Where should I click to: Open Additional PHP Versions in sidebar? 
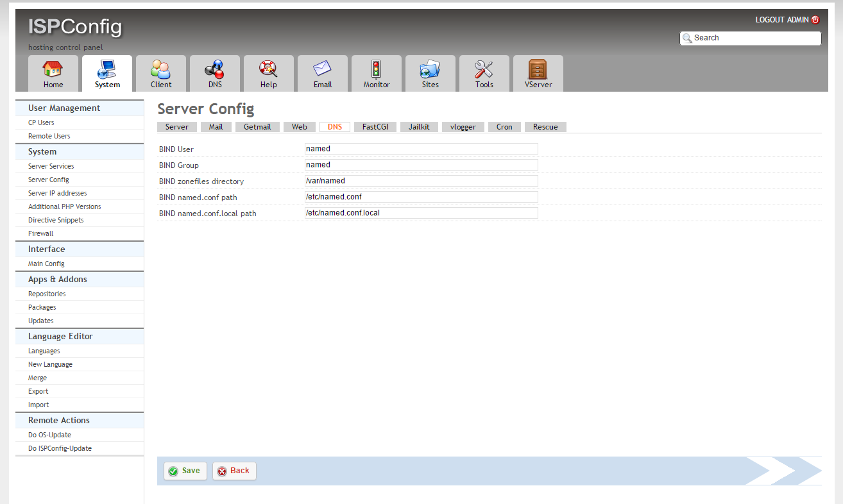(65, 206)
